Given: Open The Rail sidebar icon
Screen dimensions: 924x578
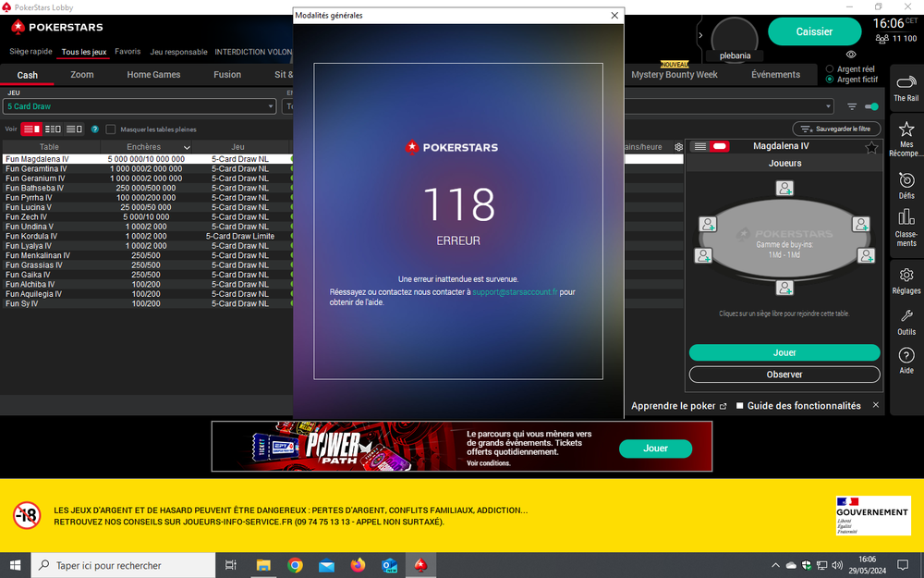Looking at the screenshot, I should point(906,84).
